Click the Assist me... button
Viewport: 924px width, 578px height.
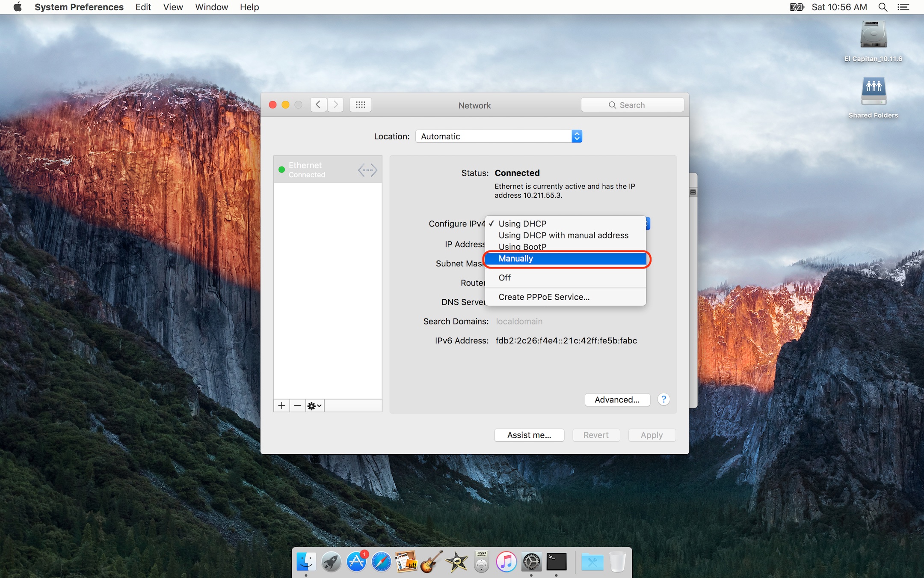[x=529, y=435]
